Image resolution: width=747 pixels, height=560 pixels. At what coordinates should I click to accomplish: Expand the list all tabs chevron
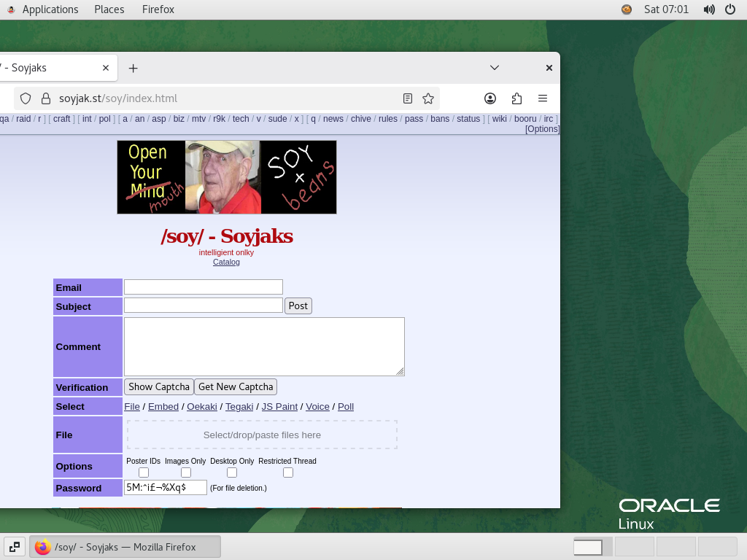pos(494,68)
